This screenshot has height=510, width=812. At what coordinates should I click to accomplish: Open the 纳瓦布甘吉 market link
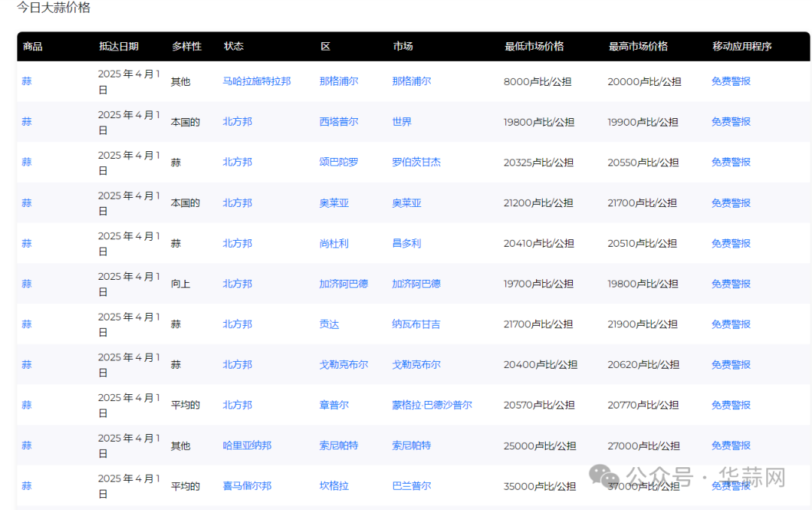417,324
